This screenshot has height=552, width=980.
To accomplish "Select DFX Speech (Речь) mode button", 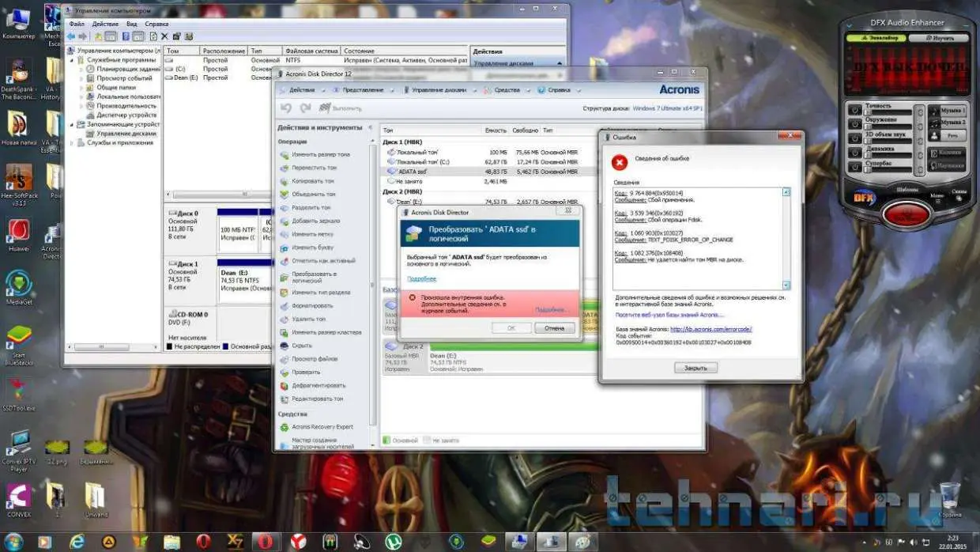I will coord(947,135).
